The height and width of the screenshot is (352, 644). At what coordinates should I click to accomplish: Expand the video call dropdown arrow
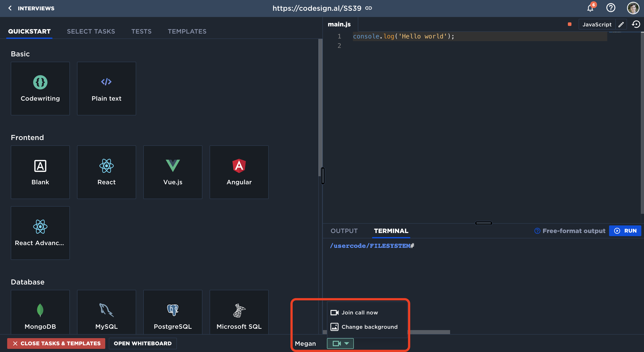[346, 344]
